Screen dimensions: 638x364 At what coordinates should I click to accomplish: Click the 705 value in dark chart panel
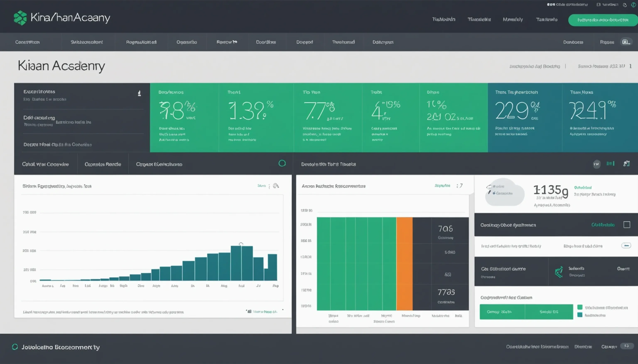coord(445,229)
